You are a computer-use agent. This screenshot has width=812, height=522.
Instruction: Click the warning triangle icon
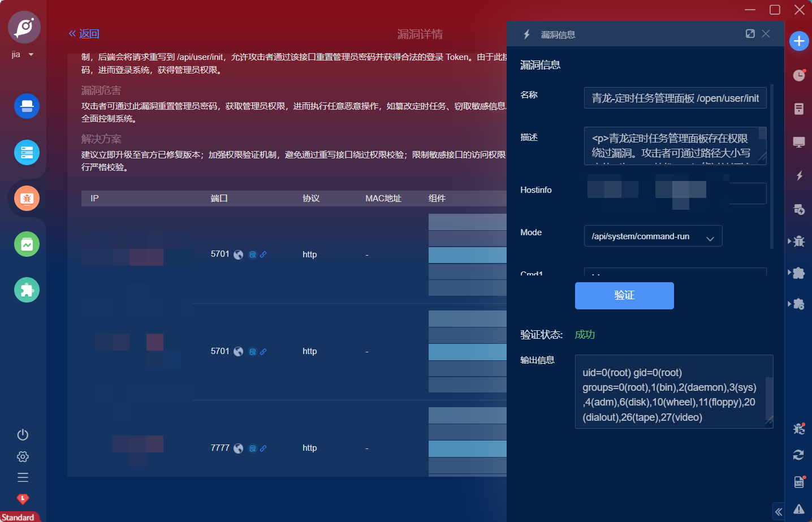tap(798, 510)
